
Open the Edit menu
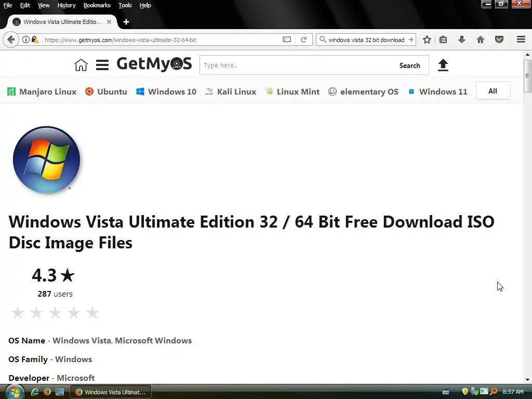click(25, 5)
